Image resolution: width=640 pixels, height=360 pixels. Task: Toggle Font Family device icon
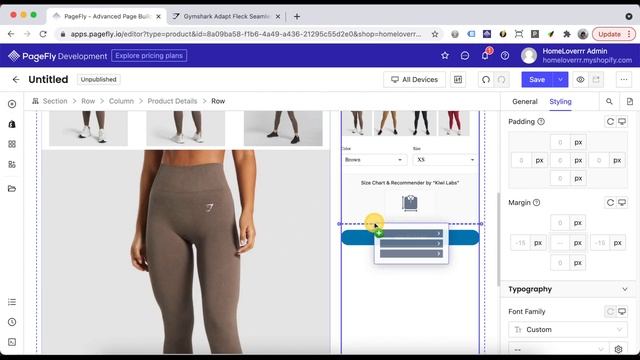(622, 311)
